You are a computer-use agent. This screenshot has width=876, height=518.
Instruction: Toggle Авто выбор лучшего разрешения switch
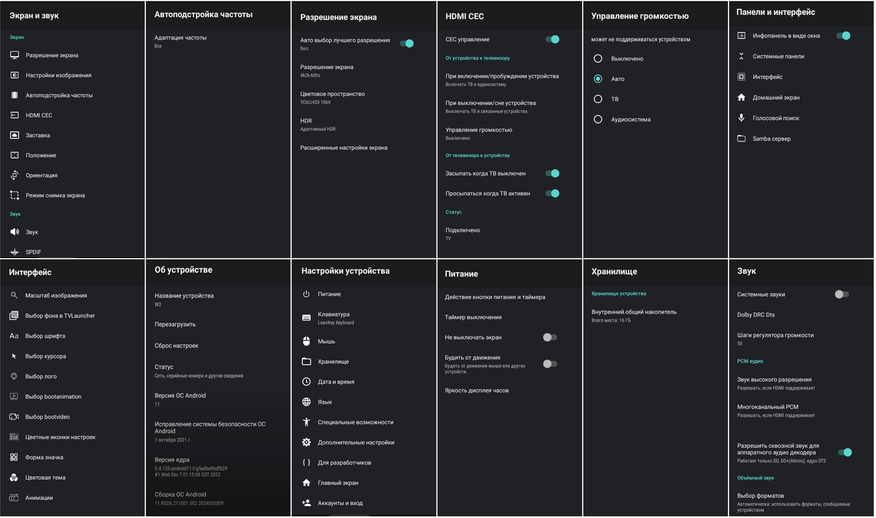click(407, 43)
